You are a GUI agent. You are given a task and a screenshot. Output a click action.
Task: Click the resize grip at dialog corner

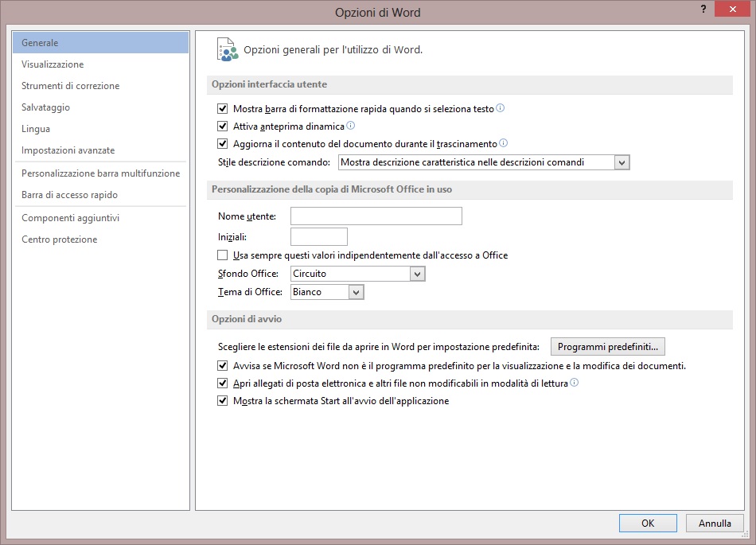click(746, 535)
